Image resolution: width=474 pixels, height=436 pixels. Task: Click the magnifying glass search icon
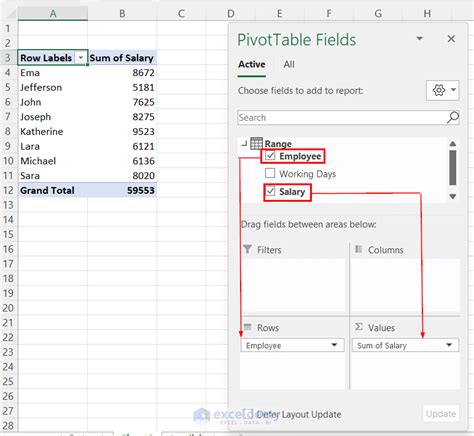point(453,117)
